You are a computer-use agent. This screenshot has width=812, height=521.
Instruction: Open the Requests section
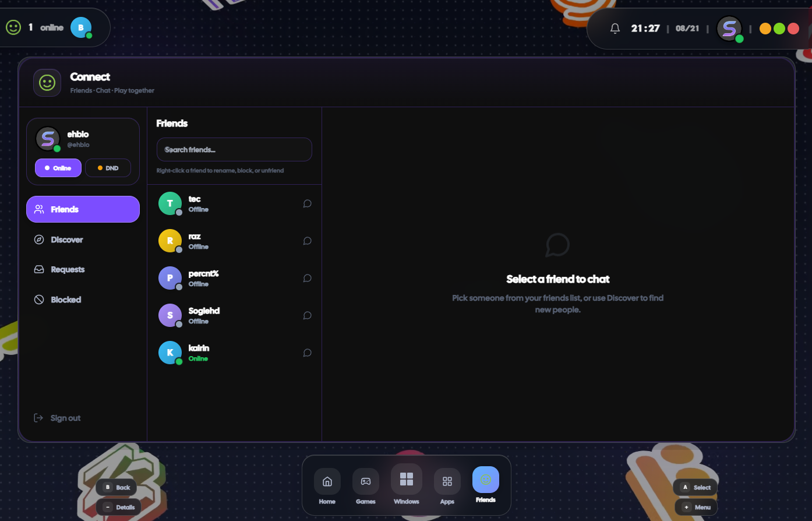coord(83,269)
